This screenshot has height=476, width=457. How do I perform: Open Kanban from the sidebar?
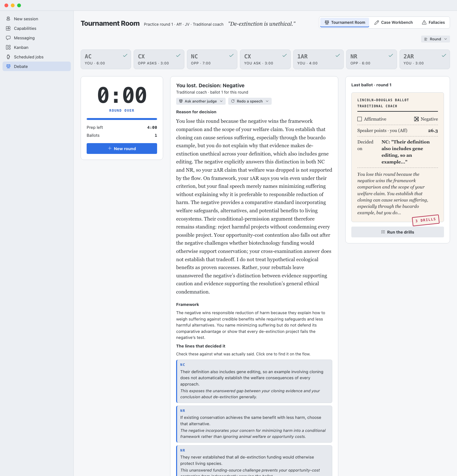(36, 47)
